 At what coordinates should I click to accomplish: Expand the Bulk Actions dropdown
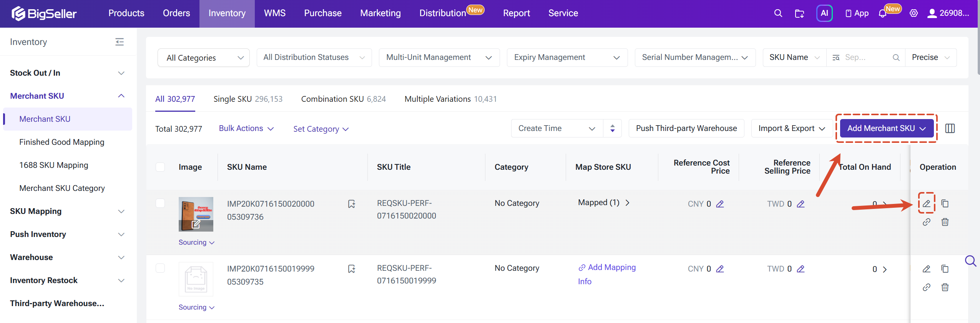[x=246, y=129]
